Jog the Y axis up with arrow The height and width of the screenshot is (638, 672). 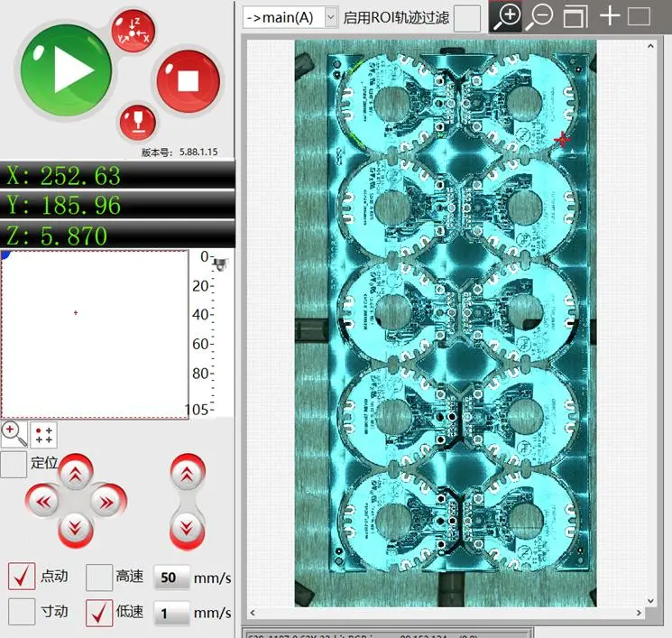click(76, 472)
